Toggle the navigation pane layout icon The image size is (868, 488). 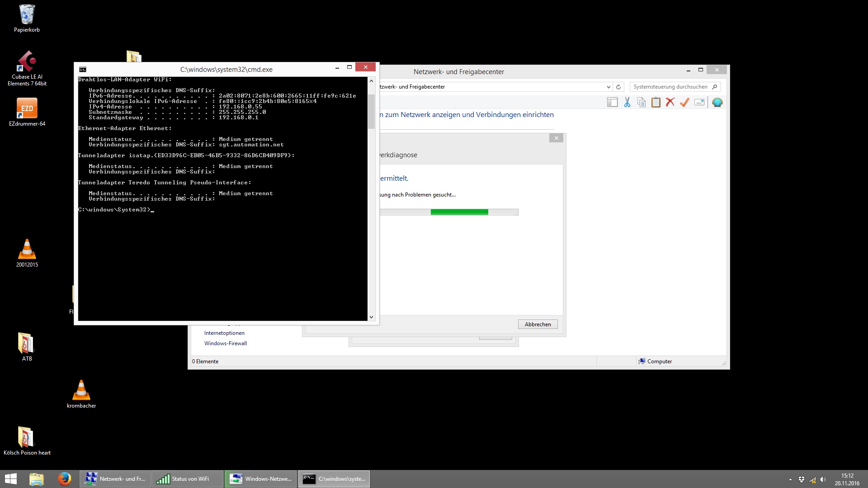coord(612,103)
